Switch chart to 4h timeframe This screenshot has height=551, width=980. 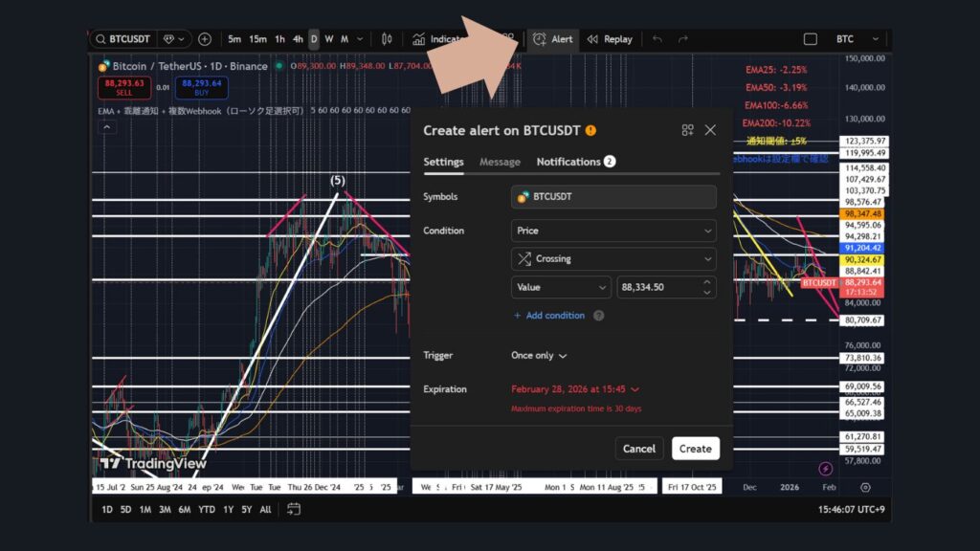pos(298,39)
